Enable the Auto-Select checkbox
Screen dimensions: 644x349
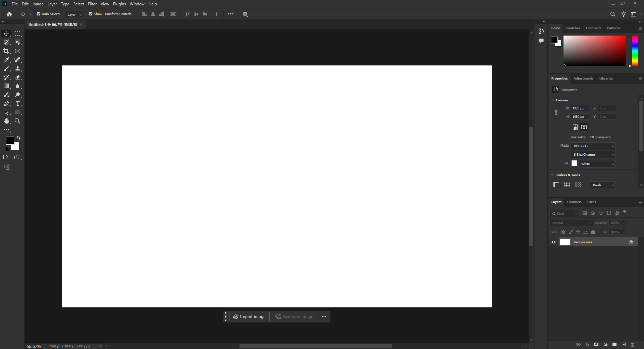coord(39,14)
